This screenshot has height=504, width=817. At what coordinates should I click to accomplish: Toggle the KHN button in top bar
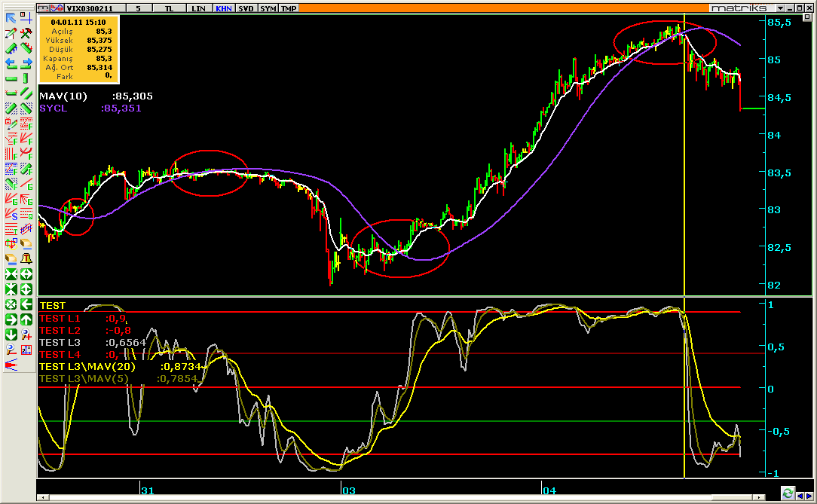click(223, 8)
